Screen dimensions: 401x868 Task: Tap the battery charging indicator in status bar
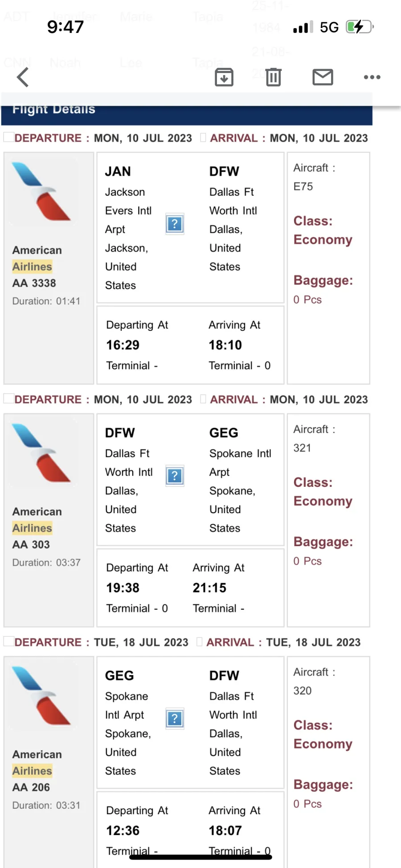click(360, 27)
